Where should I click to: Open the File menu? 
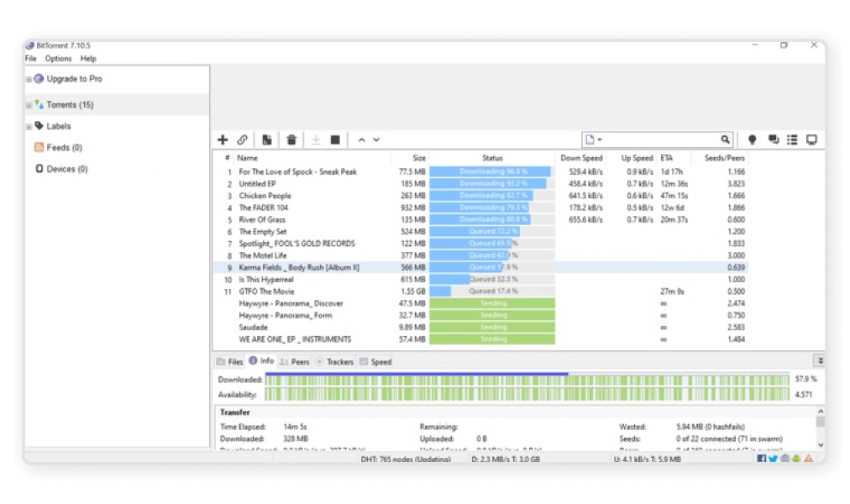[x=31, y=59]
